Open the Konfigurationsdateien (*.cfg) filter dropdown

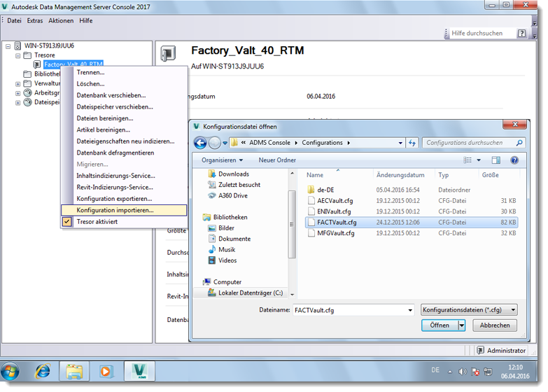[x=513, y=310]
